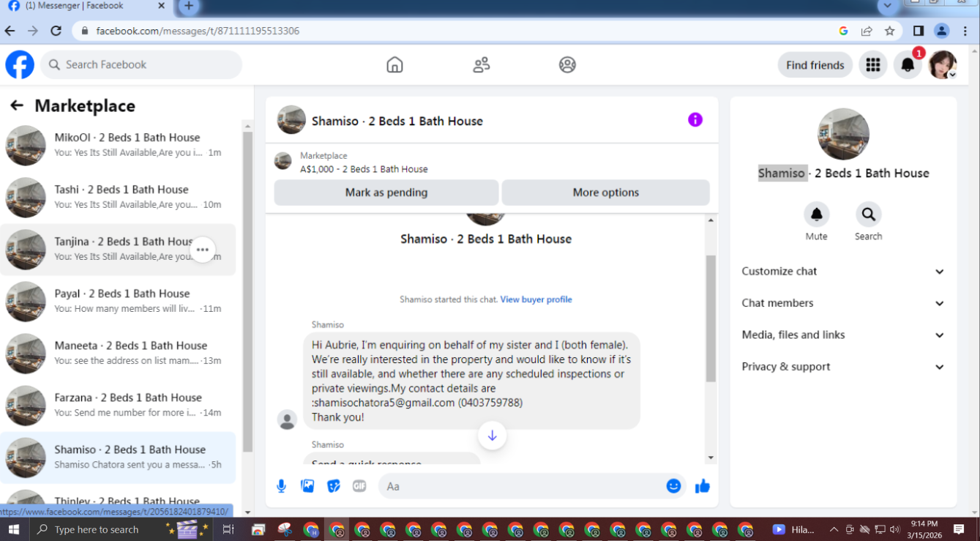
Task: Open Chrome tab search dropdown
Action: [x=888, y=6]
